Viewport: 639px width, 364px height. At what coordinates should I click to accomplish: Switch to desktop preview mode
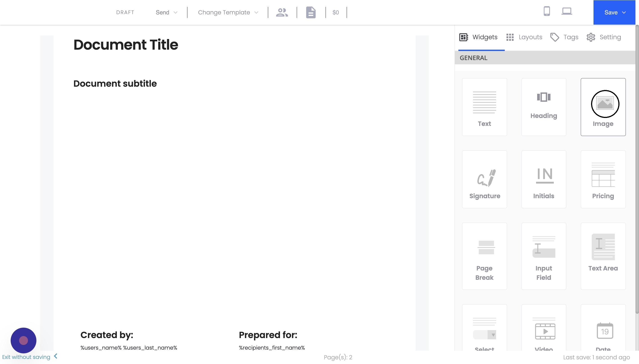click(567, 11)
